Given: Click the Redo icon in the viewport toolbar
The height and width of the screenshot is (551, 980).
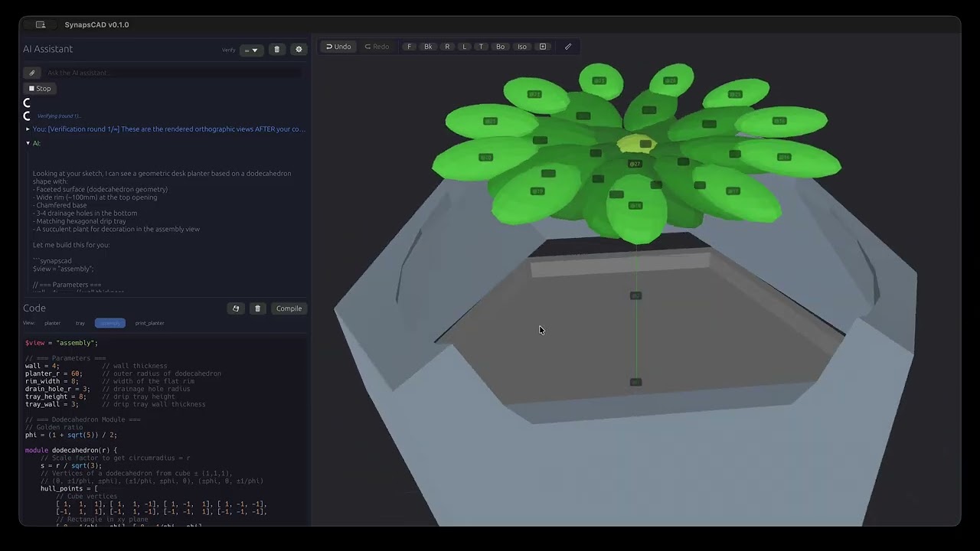Looking at the screenshot, I should (376, 47).
